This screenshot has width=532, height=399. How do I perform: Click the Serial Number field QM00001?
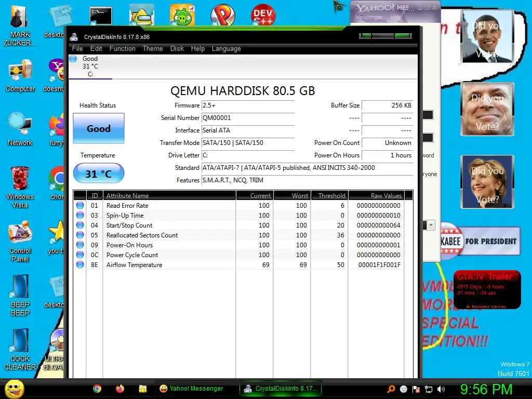coord(248,118)
